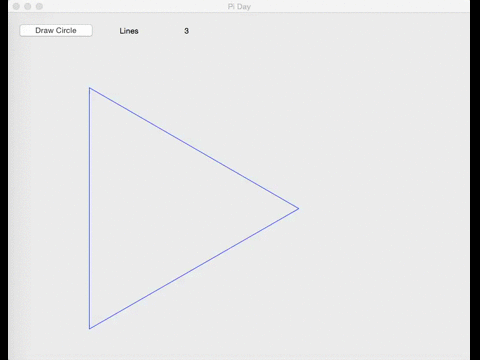480x360 pixels.
Task: Click empty canvas right of the triangle
Action: 383,208
